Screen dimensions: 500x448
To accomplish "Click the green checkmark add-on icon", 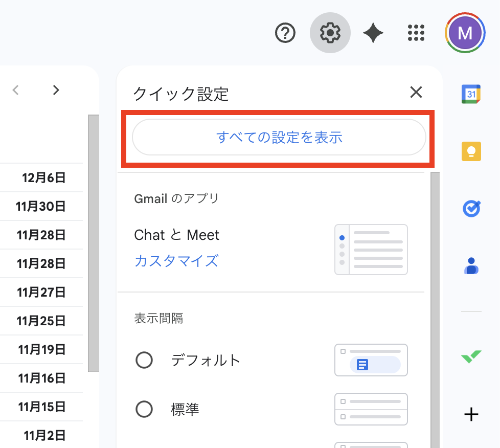I will (471, 356).
